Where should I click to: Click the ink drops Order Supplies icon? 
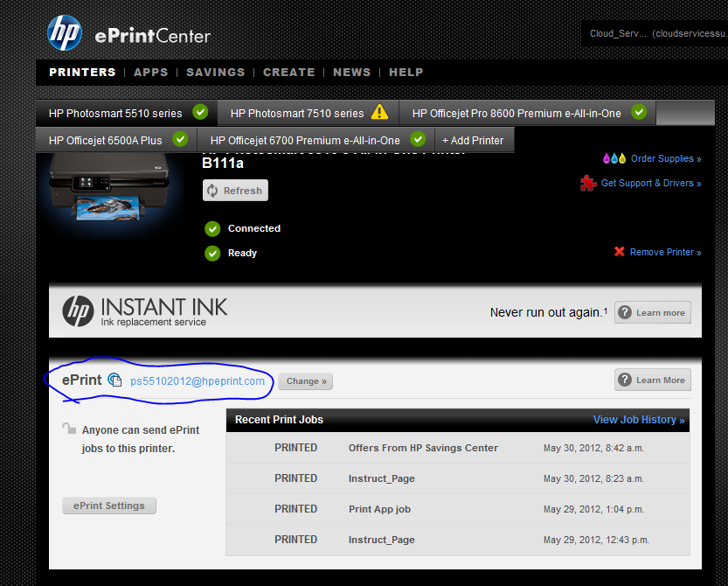[x=614, y=158]
